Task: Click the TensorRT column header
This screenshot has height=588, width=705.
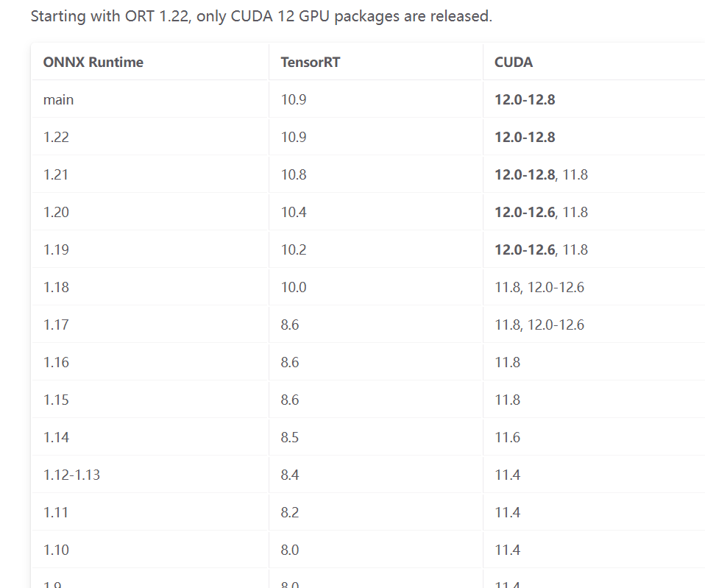Action: [310, 62]
